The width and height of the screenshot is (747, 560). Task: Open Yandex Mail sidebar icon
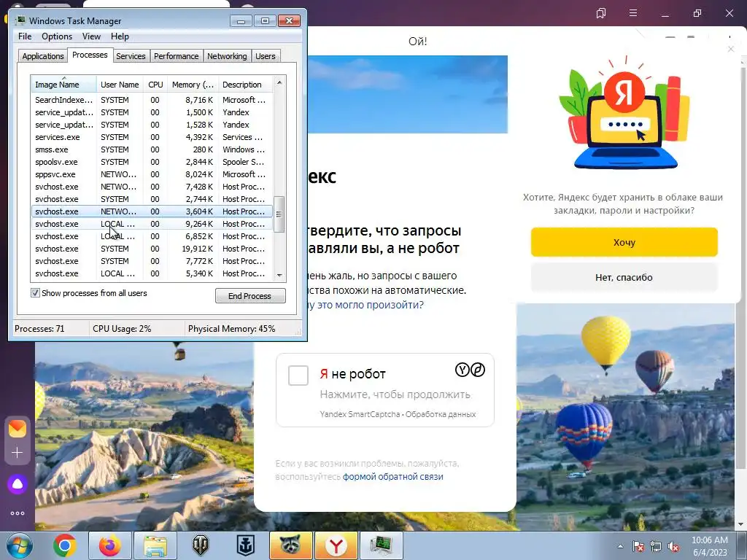(x=18, y=428)
